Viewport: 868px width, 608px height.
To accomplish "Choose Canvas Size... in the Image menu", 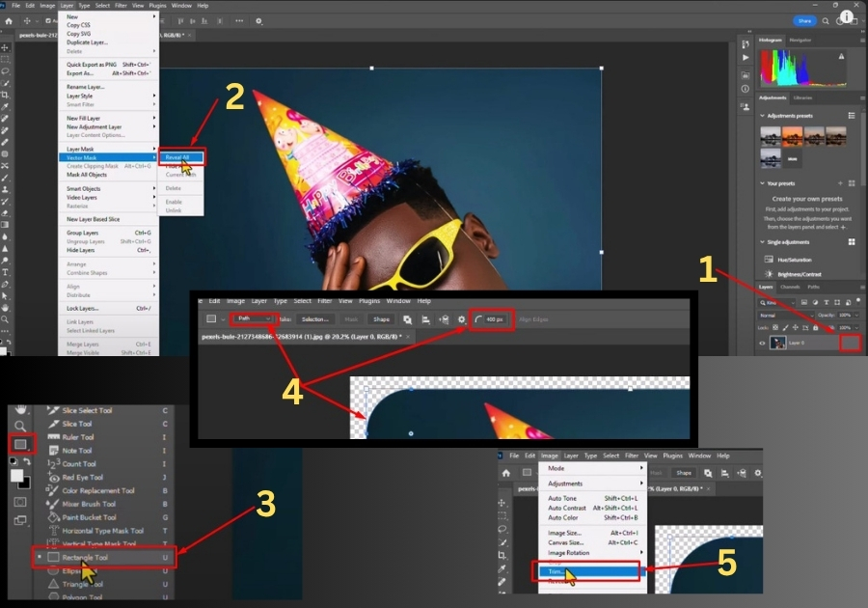I will click(x=592, y=542).
